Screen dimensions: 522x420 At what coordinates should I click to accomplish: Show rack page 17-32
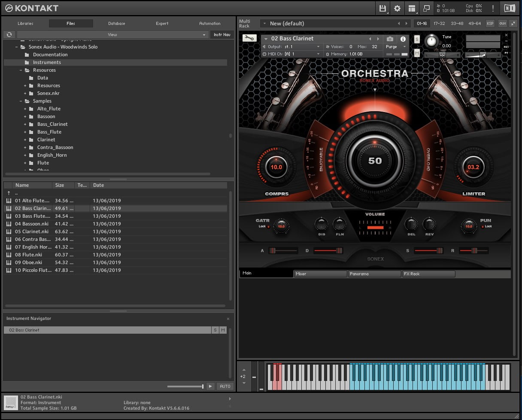coord(439,23)
